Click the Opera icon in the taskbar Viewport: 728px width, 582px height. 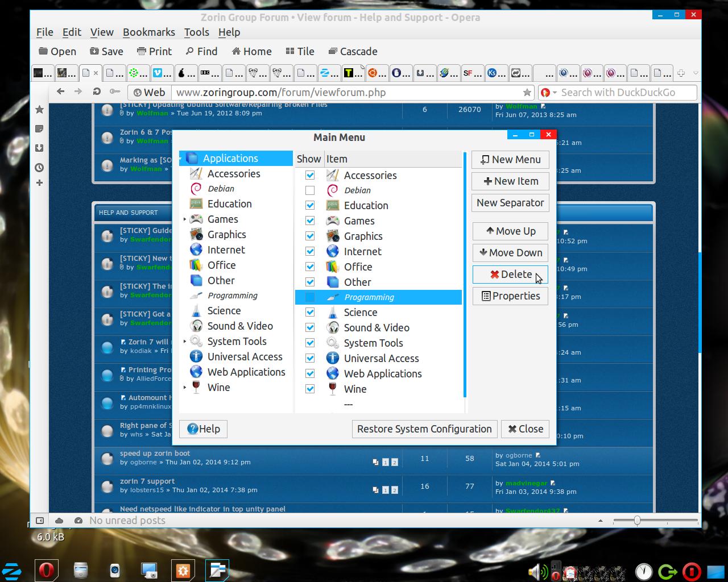pos(46,570)
